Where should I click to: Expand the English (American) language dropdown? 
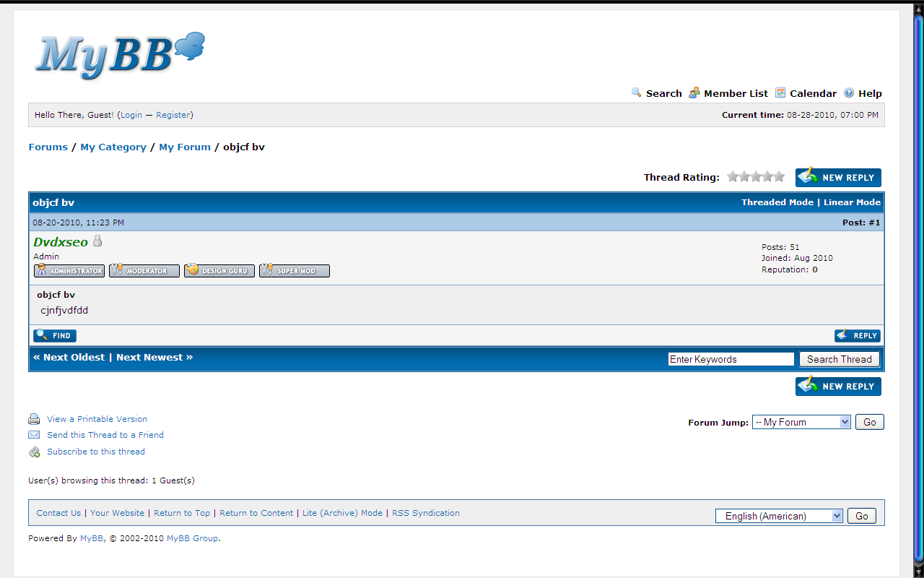pos(779,516)
